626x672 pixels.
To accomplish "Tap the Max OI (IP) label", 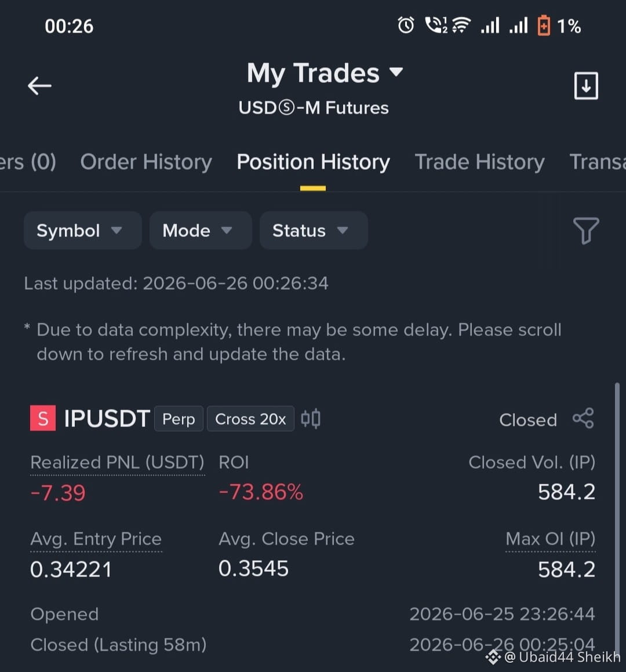I will click(x=551, y=539).
